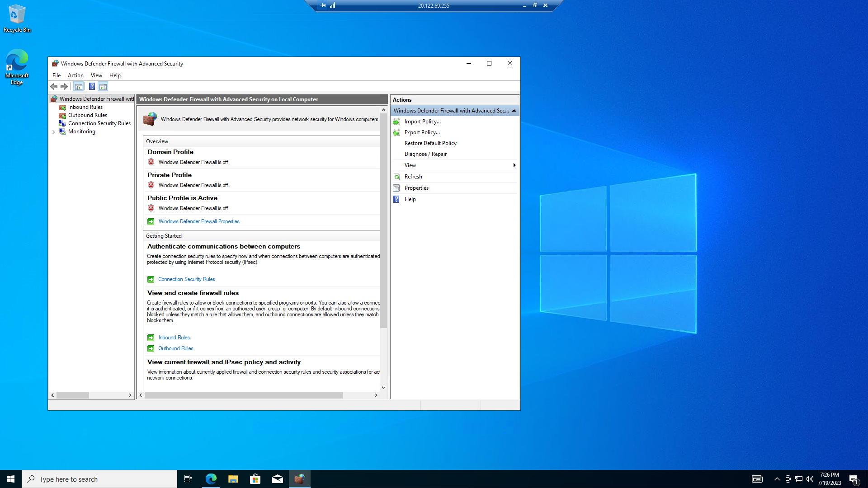Viewport: 868px width, 488px height.
Task: Toggle the Show/Hide Action Pane toolbar icon
Action: [103, 86]
